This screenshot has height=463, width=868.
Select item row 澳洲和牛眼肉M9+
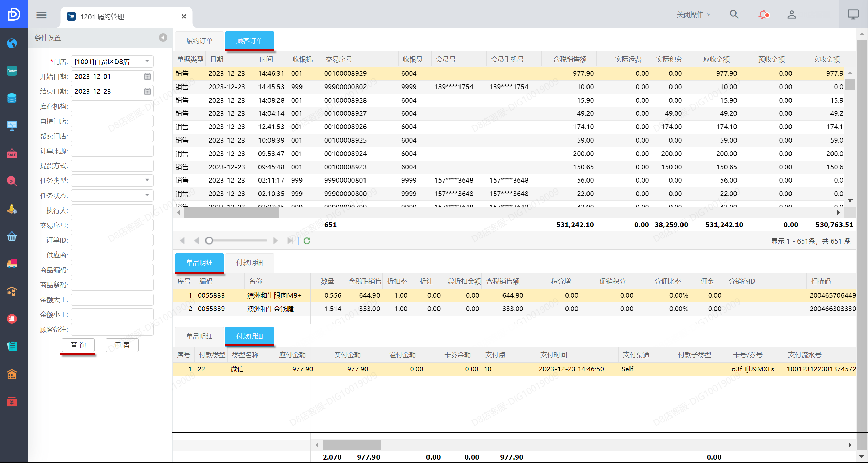point(514,295)
